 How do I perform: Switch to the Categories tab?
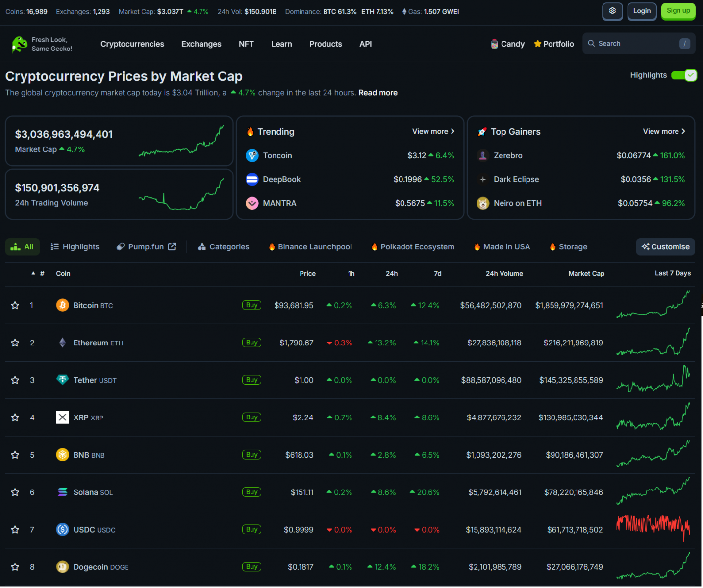[224, 247]
